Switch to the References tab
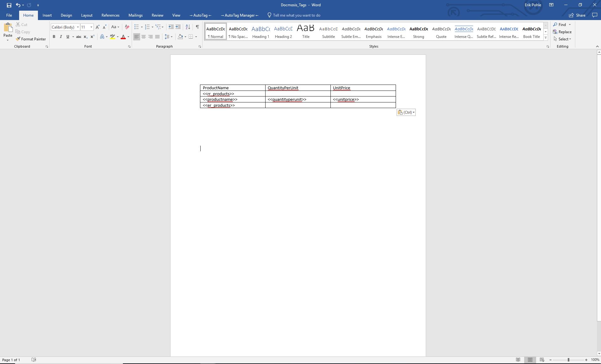The image size is (601, 364). [x=110, y=15]
